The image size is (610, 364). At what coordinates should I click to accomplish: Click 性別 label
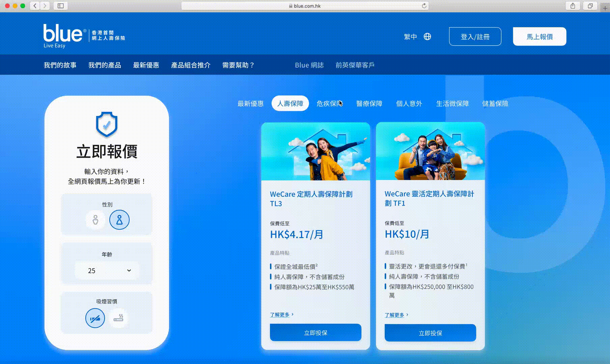coord(107,204)
